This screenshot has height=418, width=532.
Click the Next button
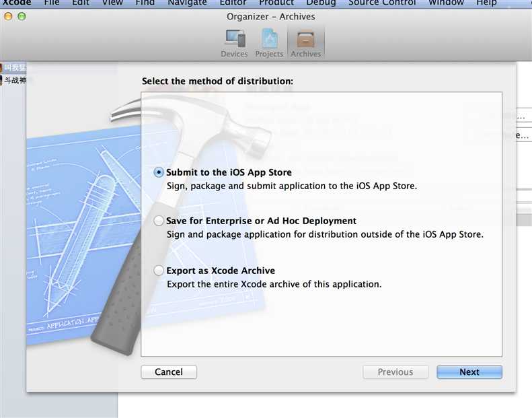tap(469, 372)
